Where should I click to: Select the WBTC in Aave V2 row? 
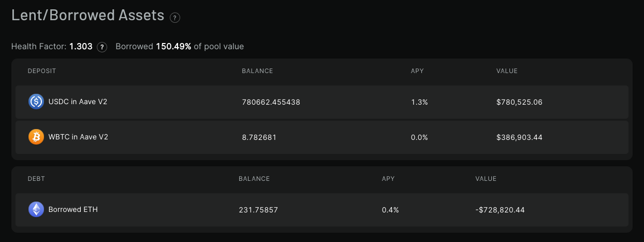[x=321, y=137]
